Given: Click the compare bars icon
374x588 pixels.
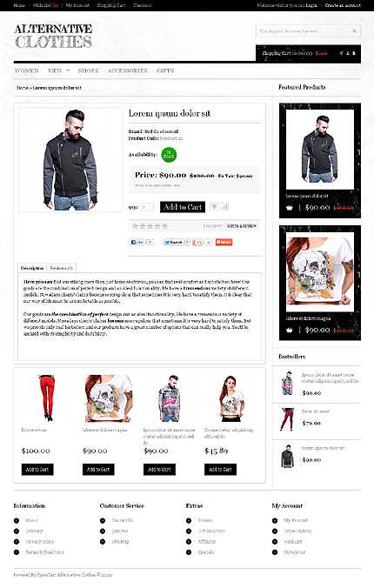Looking at the screenshot, I should 224,207.
